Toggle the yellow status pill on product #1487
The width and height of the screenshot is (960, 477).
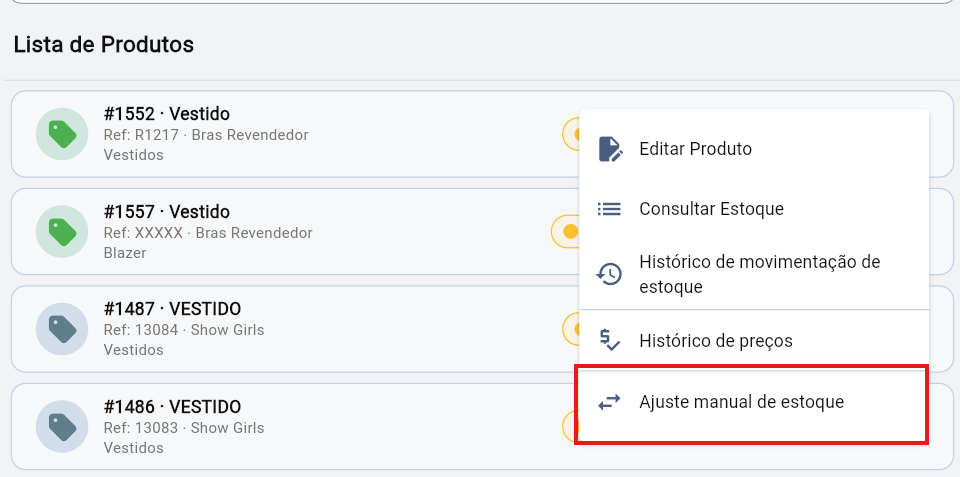(x=571, y=329)
